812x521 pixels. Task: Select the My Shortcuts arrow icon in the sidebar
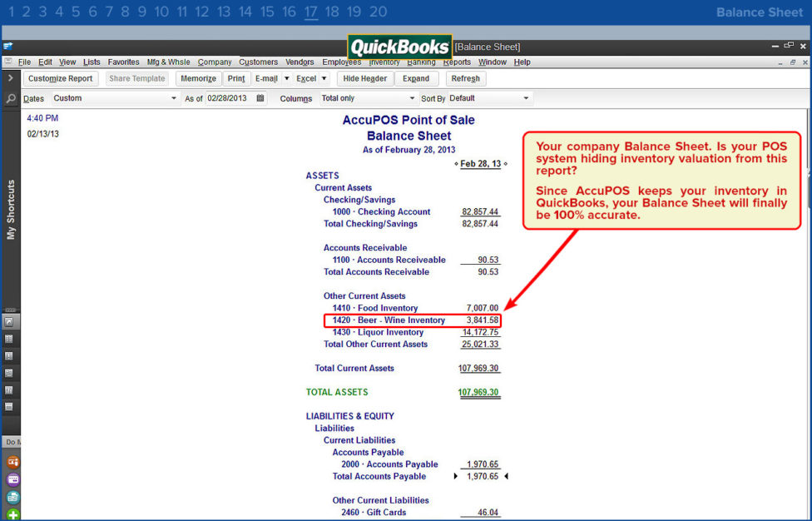pos(9,322)
